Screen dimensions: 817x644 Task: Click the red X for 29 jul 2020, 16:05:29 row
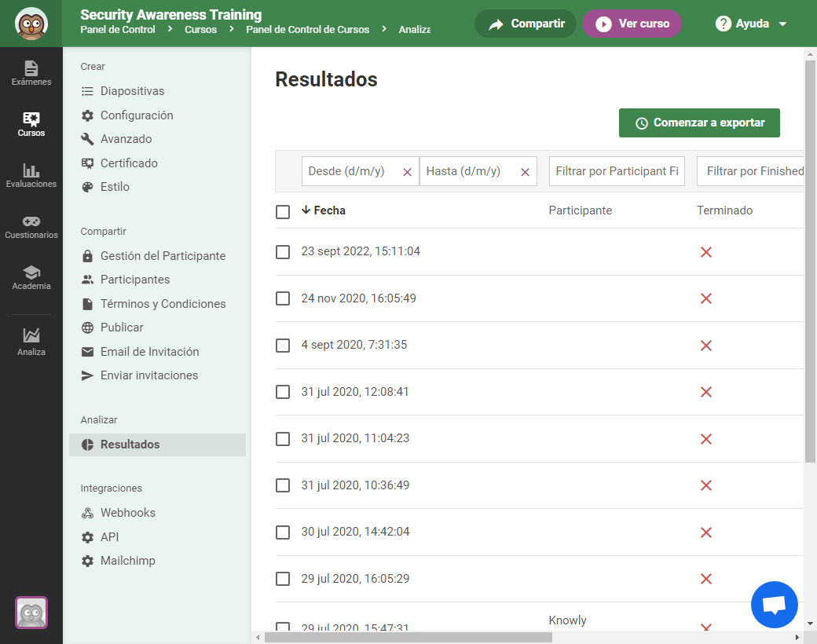pyautogui.click(x=706, y=579)
